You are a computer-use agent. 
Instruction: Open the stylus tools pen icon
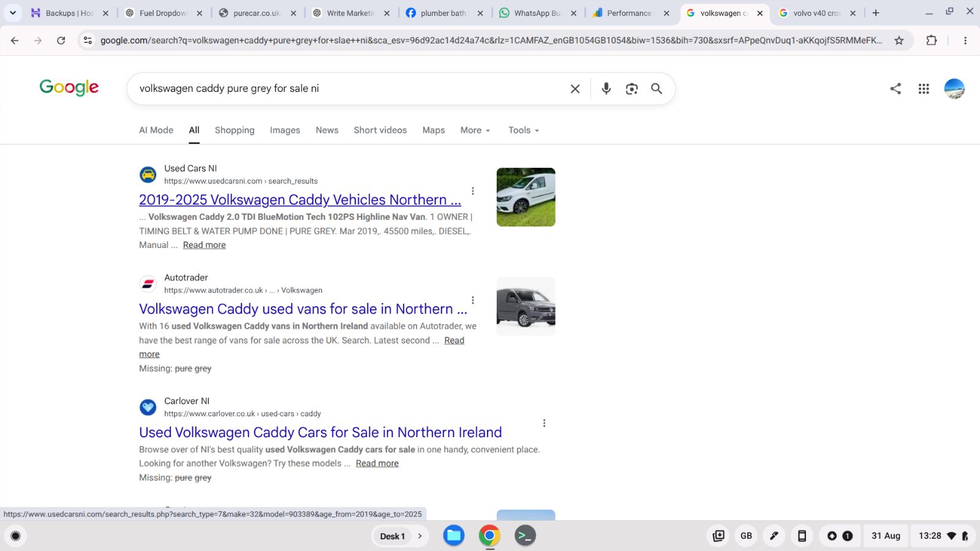[x=774, y=536]
